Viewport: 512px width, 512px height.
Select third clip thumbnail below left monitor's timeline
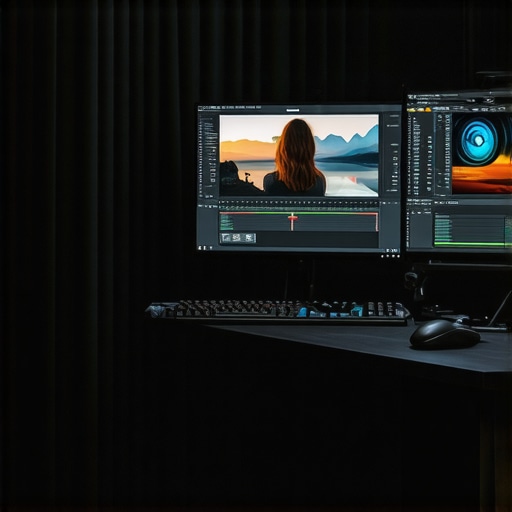tap(249, 238)
